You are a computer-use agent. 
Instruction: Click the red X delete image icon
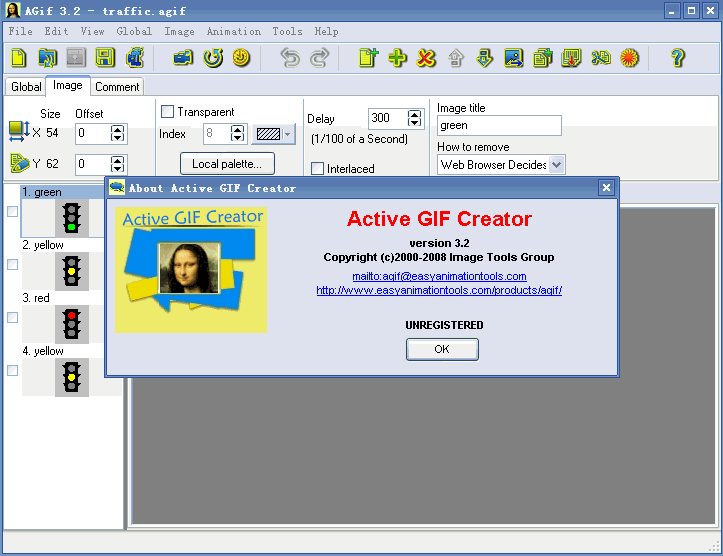point(426,58)
